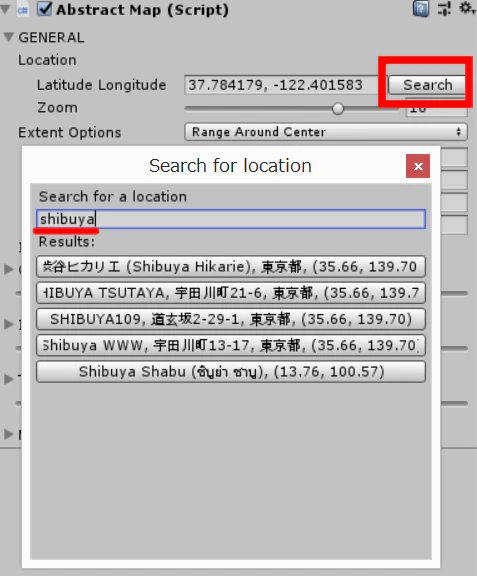Click the location search text field
The height and width of the screenshot is (576, 477).
[x=231, y=219]
